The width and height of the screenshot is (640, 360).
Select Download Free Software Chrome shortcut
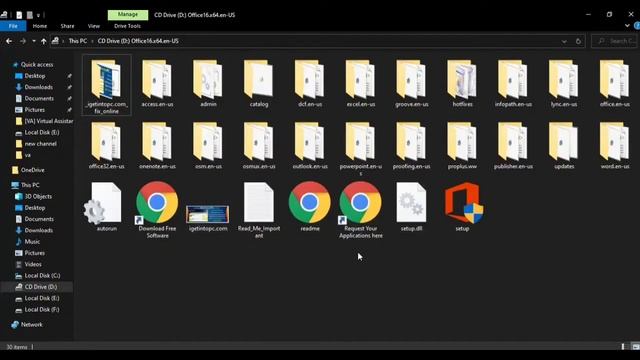click(157, 210)
